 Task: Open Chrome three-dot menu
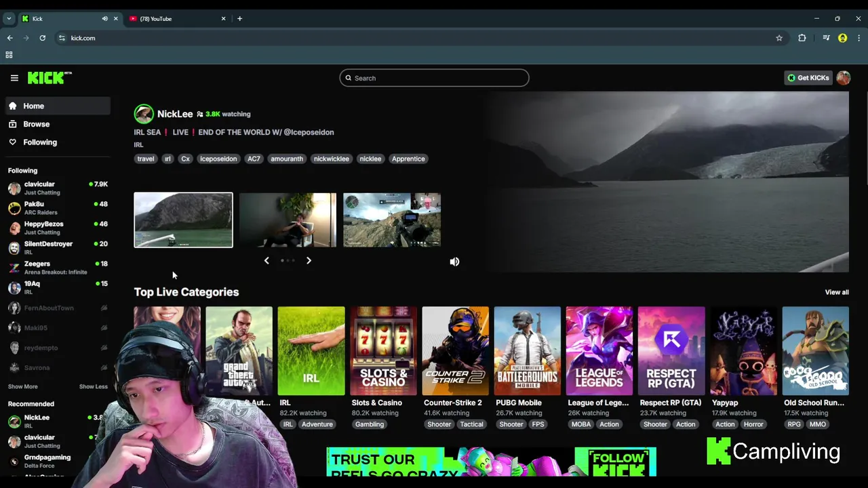point(859,38)
